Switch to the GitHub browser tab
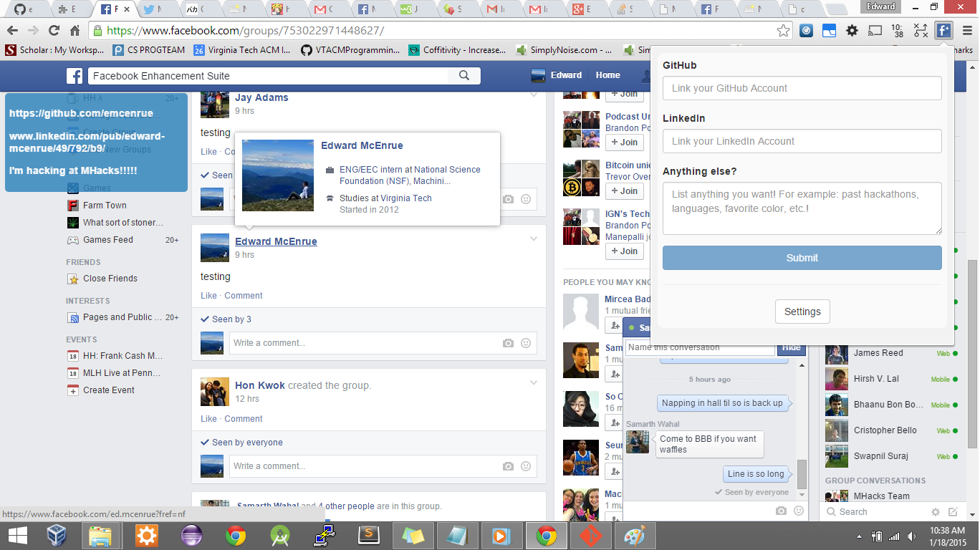The image size is (980, 550). pyautogui.click(x=27, y=9)
